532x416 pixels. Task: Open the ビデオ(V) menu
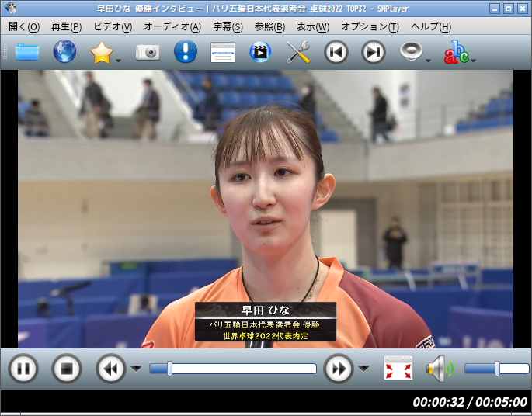click(113, 27)
